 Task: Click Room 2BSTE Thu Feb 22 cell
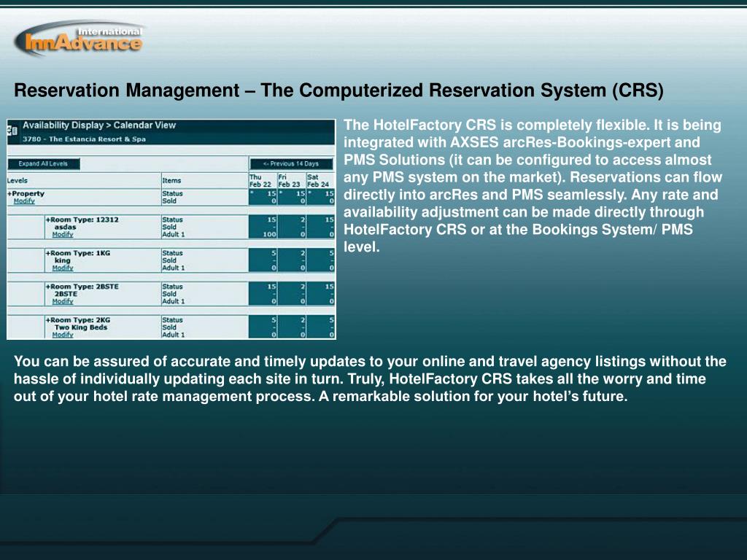(x=263, y=294)
